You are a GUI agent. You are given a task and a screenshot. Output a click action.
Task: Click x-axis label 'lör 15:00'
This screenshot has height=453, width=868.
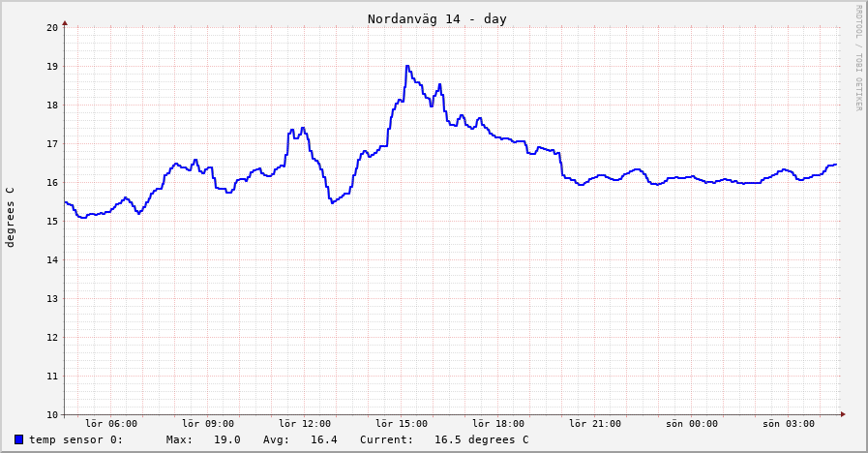coord(402,424)
